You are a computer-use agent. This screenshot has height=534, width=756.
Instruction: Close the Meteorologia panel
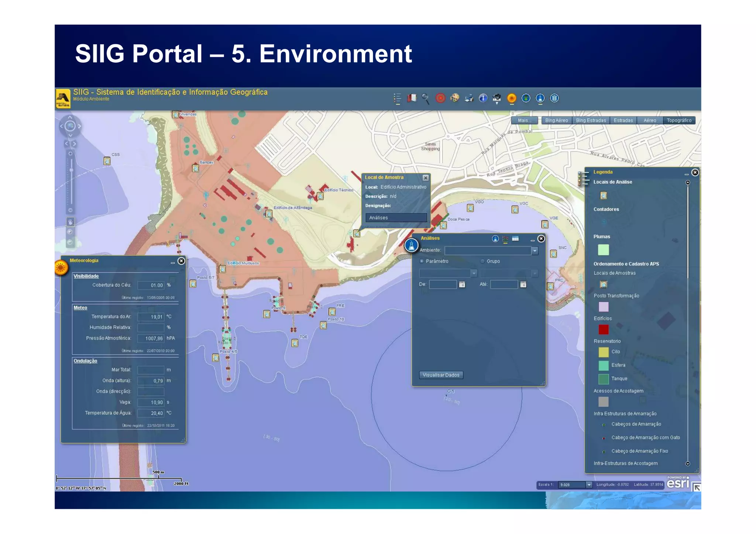(181, 261)
